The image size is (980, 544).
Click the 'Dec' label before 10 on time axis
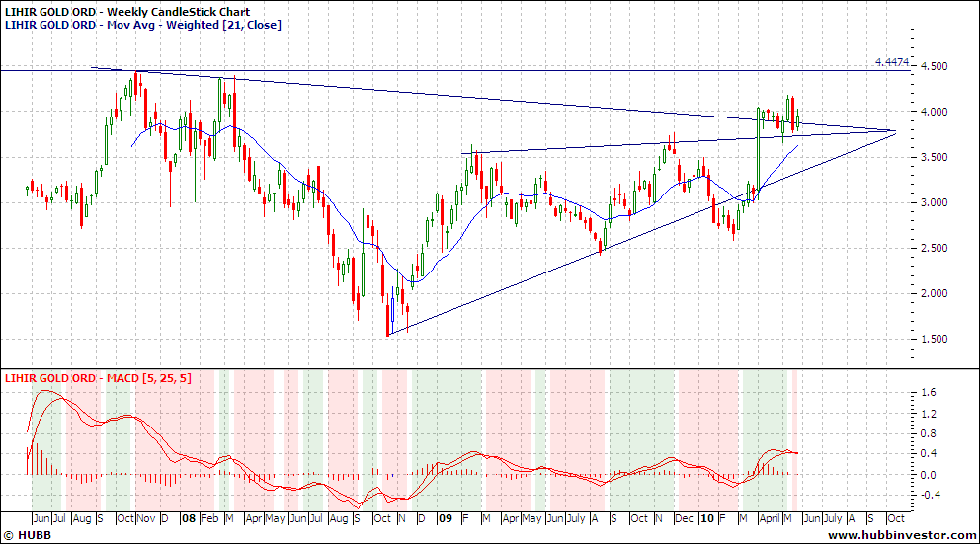click(685, 518)
